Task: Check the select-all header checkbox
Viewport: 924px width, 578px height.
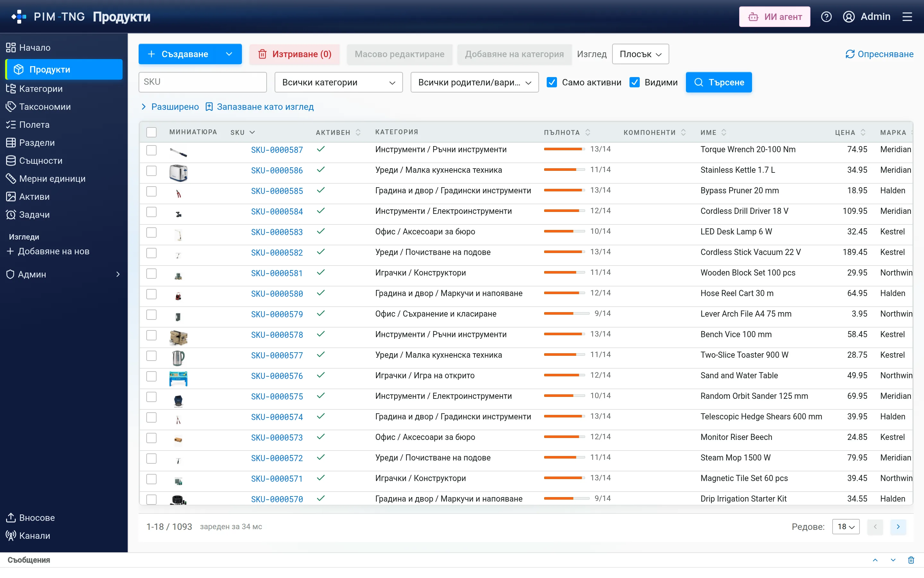Action: [151, 132]
